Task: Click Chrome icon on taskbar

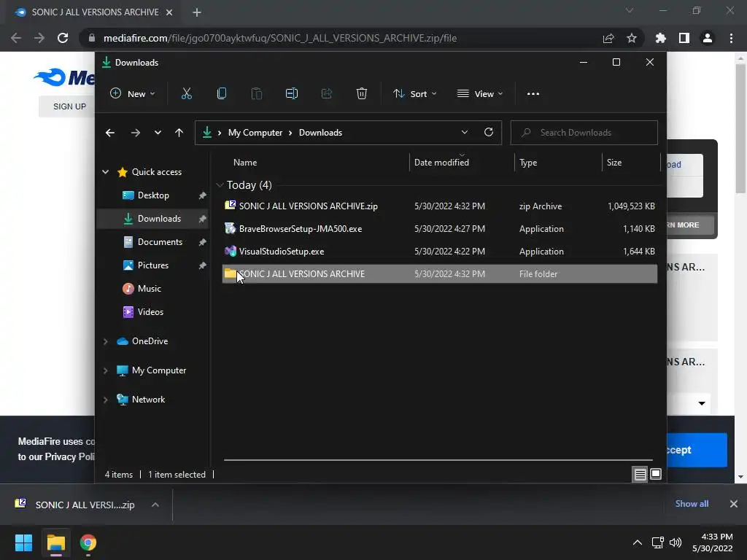Action: coord(88,542)
